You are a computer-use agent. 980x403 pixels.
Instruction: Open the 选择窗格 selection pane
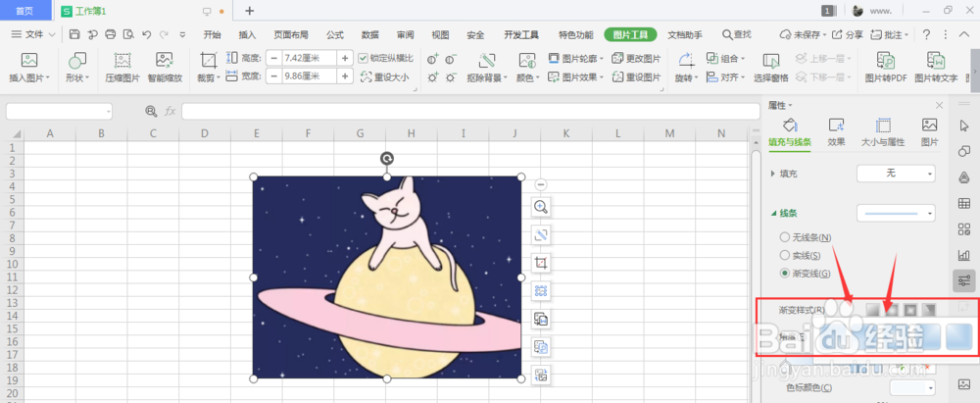(770, 69)
